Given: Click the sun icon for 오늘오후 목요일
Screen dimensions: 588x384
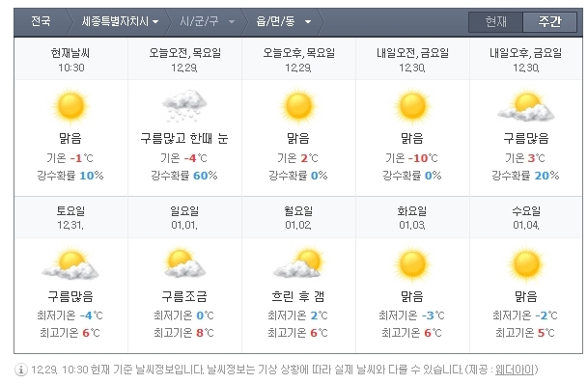Looking at the screenshot, I should [x=298, y=107].
